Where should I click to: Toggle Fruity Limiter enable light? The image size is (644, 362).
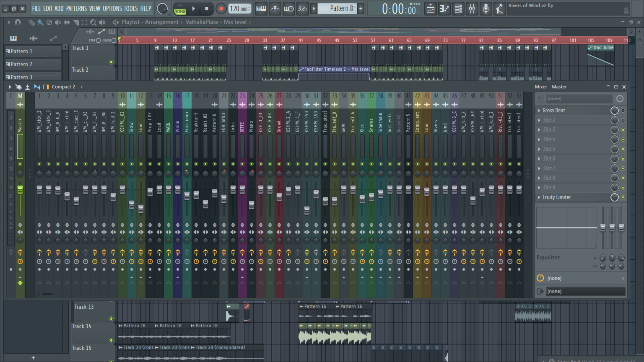(x=623, y=197)
